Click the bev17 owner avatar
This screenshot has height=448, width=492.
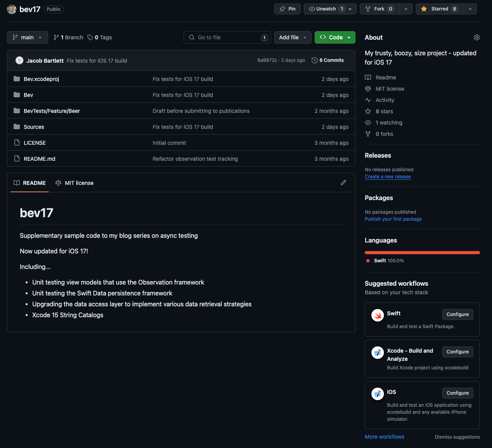[x=12, y=9]
